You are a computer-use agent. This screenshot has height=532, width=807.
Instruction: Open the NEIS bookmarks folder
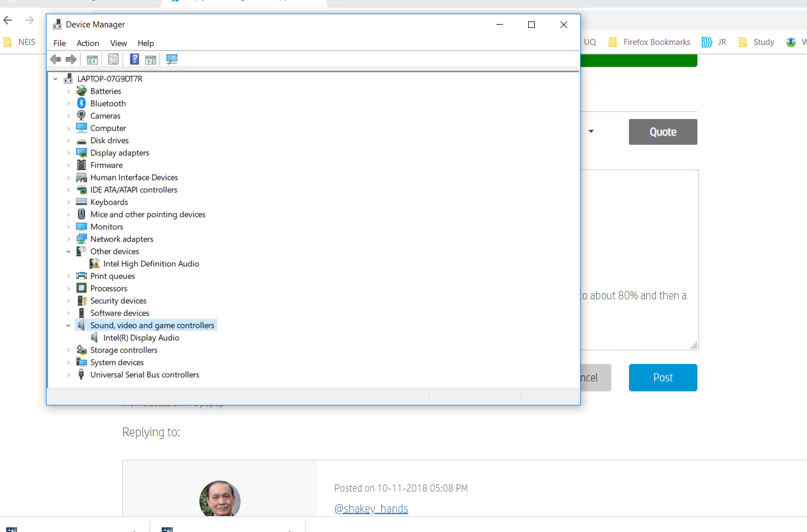pos(19,42)
